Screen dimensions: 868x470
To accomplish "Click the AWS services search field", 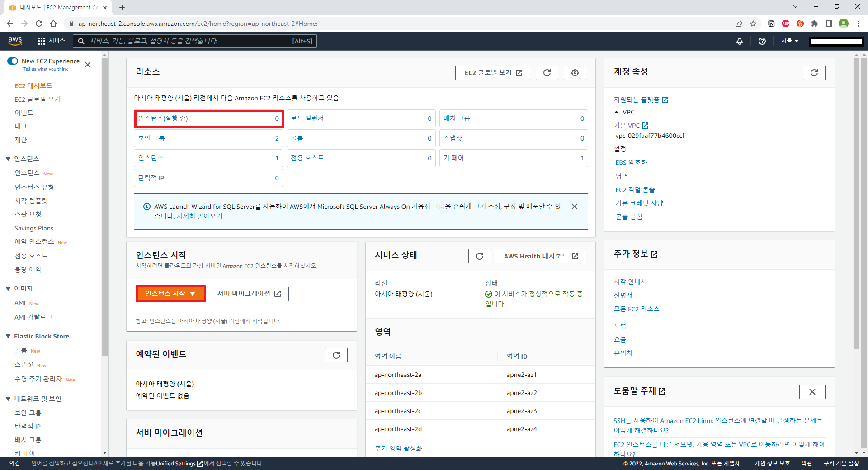I will [x=195, y=41].
